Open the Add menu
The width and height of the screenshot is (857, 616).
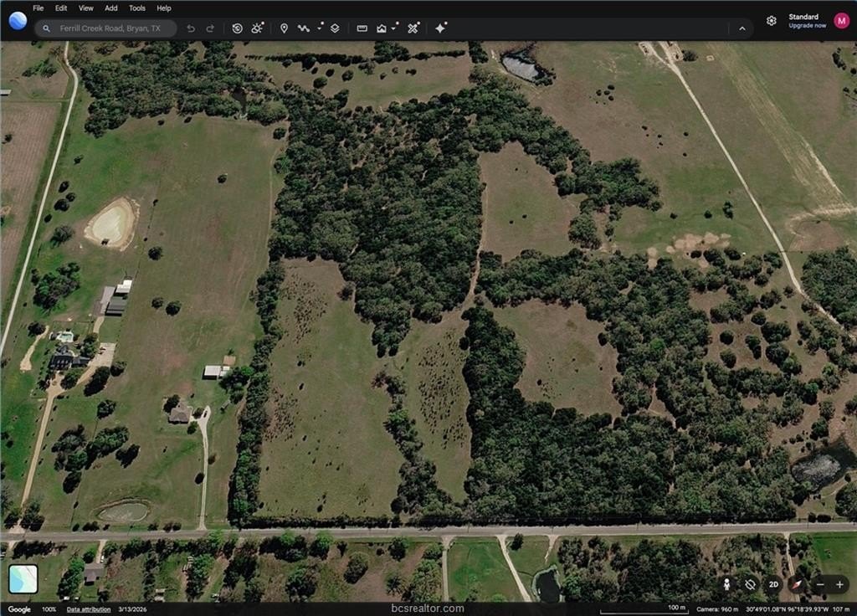coord(111,8)
